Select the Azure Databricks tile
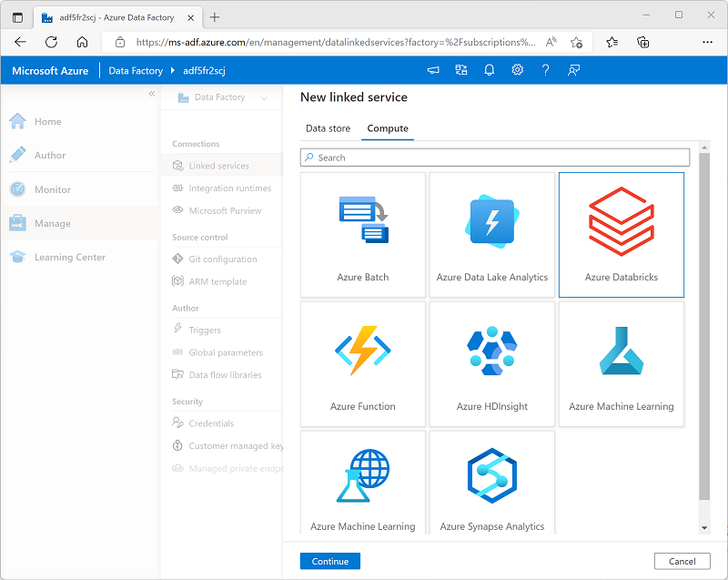The width and height of the screenshot is (728, 580). click(622, 235)
